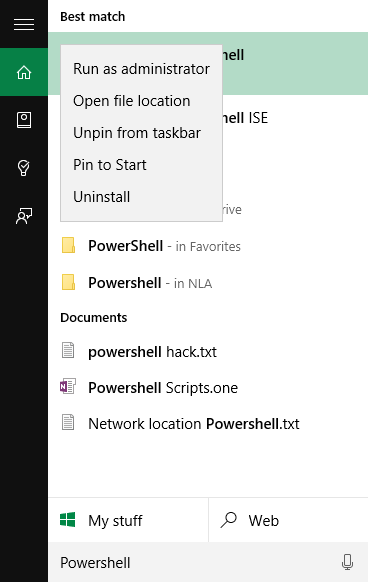Filter results with My stuff
The image size is (368, 582).
click(128, 520)
